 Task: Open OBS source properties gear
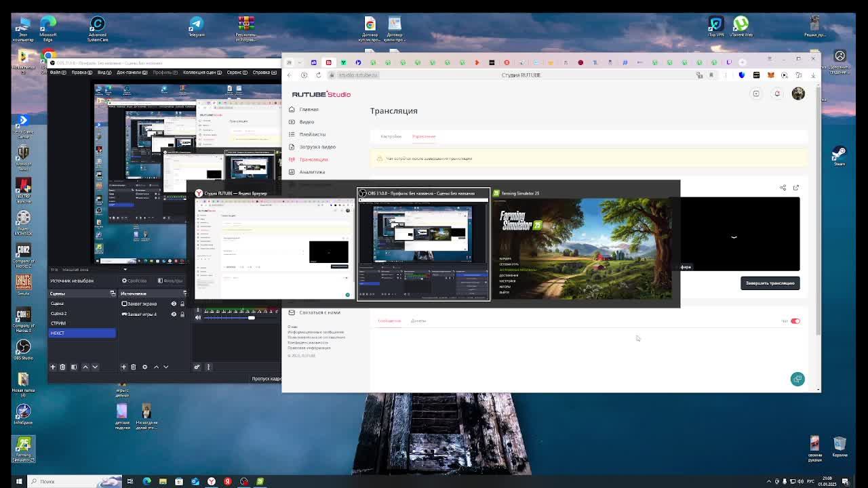point(144,367)
